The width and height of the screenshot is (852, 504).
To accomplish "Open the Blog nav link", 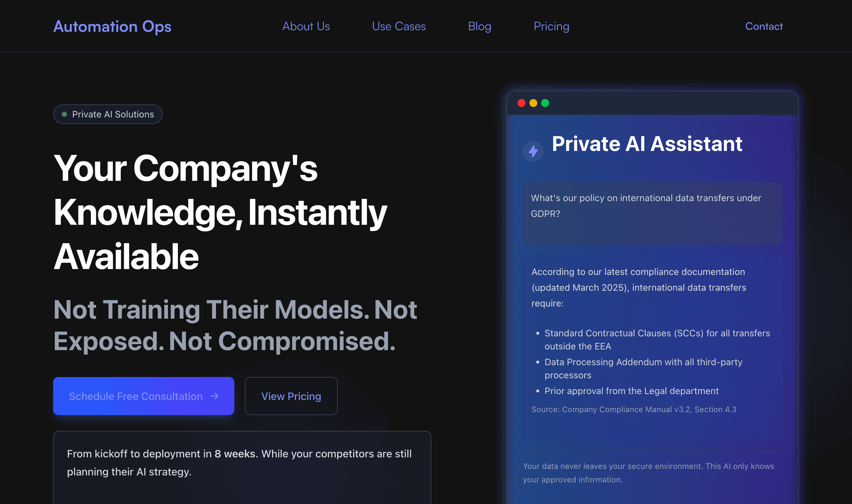I will tap(480, 26).
